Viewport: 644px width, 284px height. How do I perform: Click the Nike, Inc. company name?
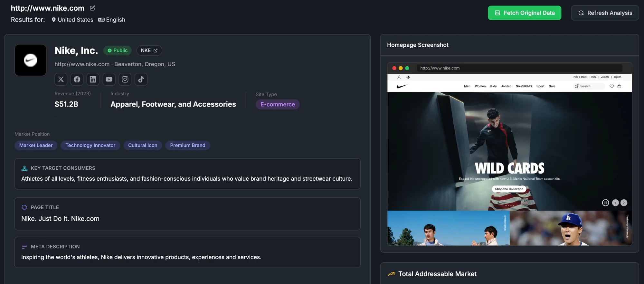click(76, 51)
